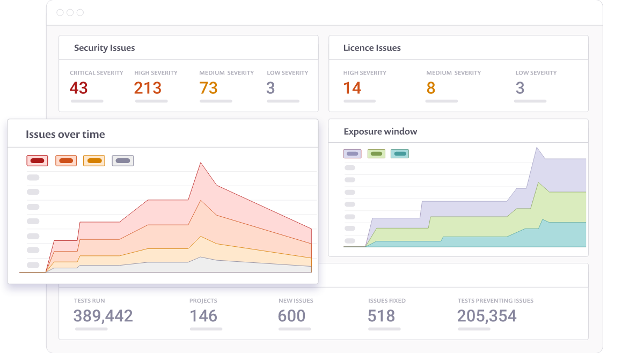The height and width of the screenshot is (353, 644).
Task: Select the teal Exposure window legend chip
Action: coord(399,153)
